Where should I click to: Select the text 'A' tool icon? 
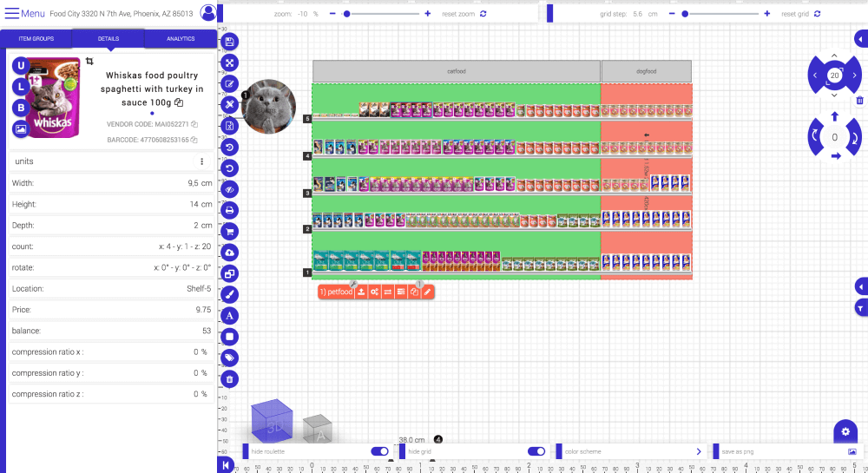click(x=230, y=315)
